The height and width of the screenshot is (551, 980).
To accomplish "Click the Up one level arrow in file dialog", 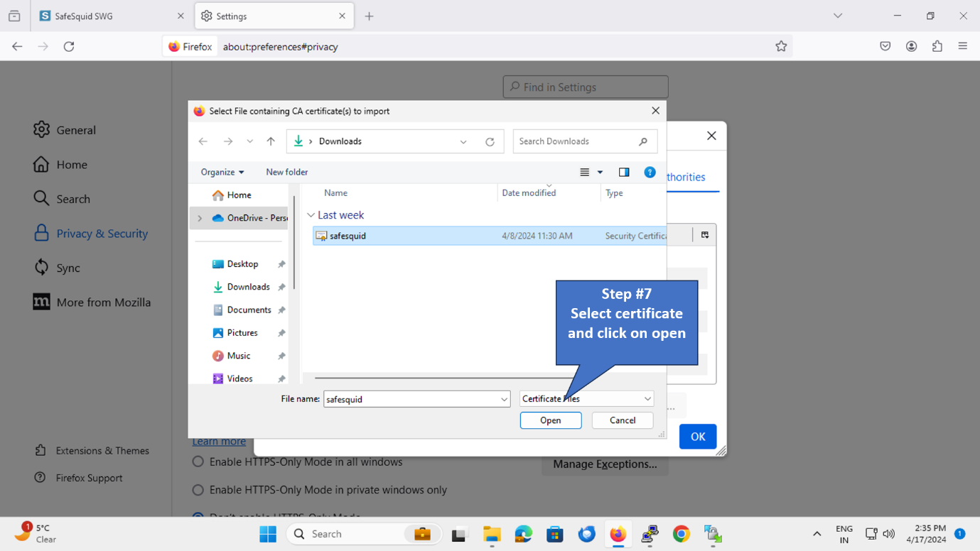I will pos(271,141).
